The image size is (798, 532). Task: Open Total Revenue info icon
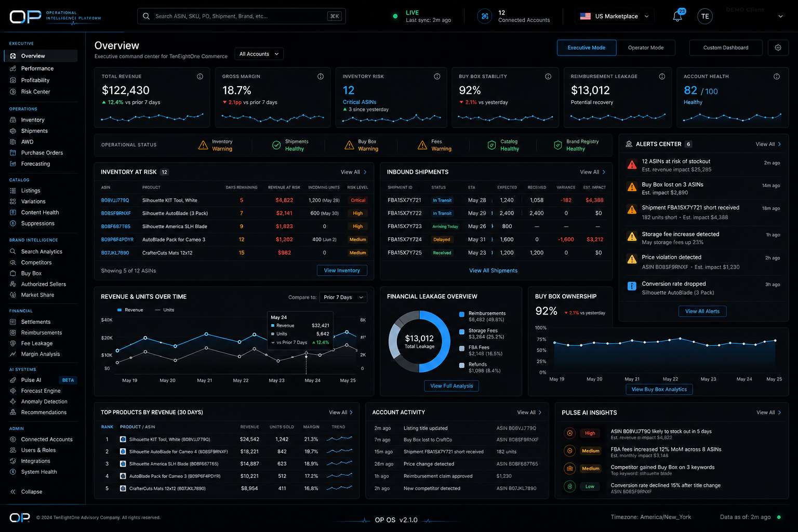click(200, 76)
